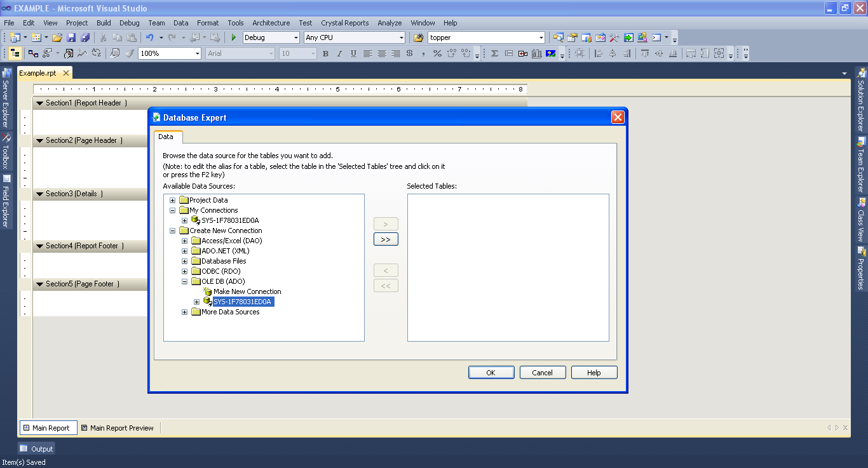This screenshot has height=468, width=868.
Task: Open the Any CPU platform dropdown
Action: (400, 37)
